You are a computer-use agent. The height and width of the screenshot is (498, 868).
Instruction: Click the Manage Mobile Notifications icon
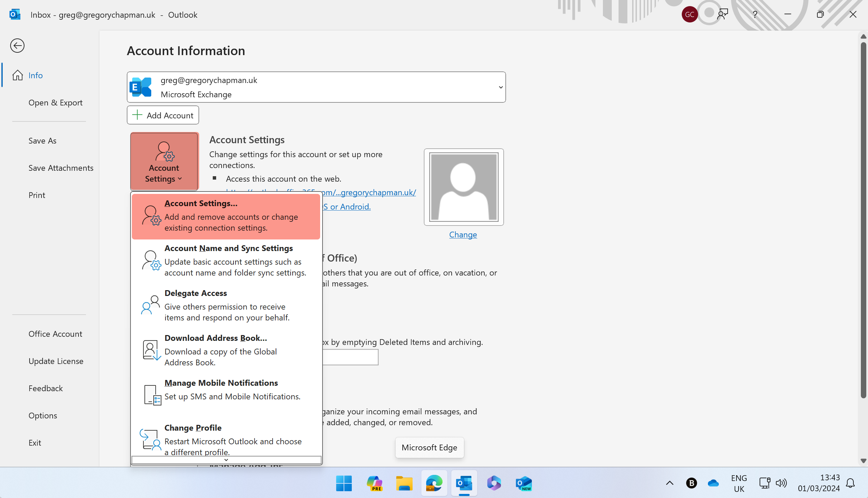pos(152,395)
